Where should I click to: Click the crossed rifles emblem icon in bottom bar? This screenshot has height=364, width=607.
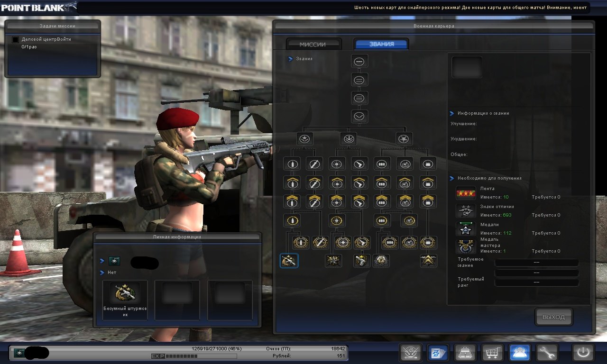411,353
